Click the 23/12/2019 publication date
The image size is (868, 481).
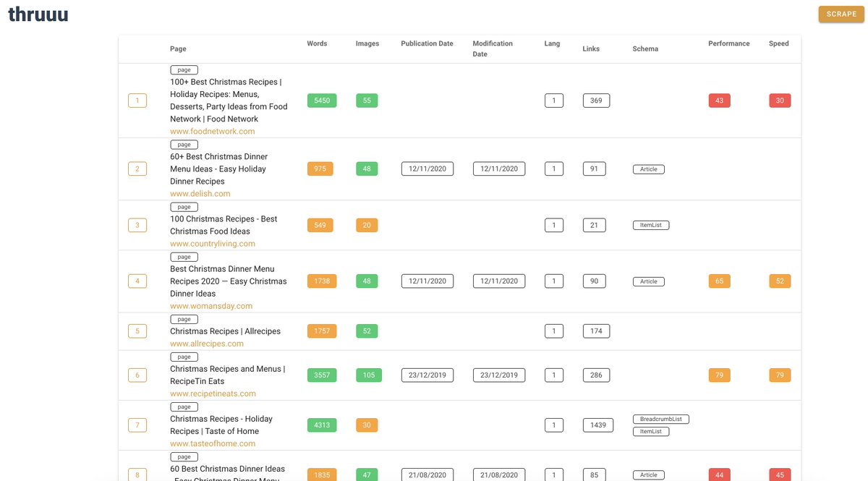(427, 375)
